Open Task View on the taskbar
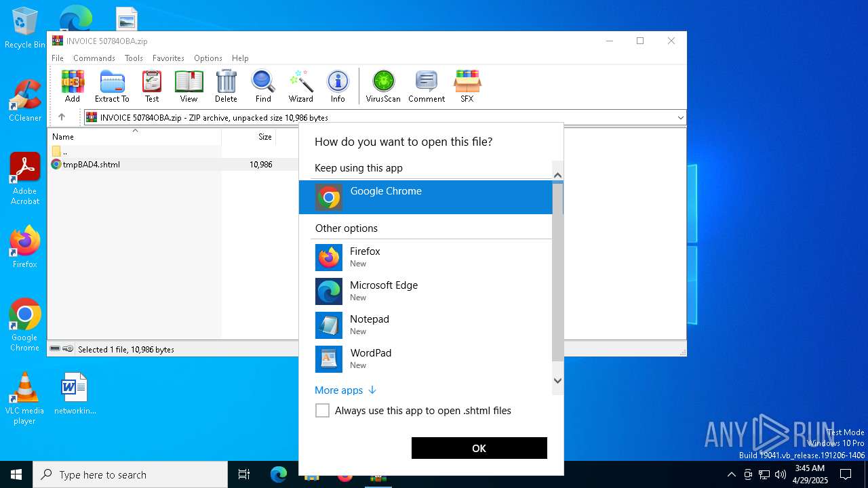 (x=244, y=474)
